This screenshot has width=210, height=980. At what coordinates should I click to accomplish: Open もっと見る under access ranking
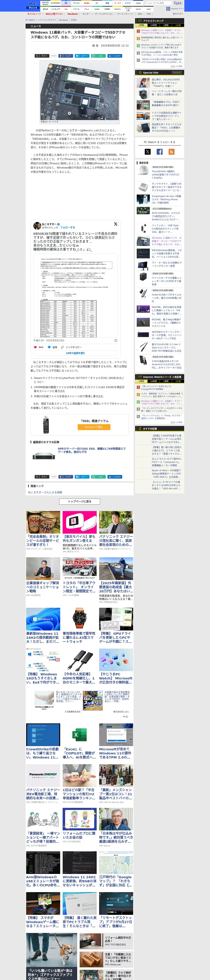pos(177,66)
